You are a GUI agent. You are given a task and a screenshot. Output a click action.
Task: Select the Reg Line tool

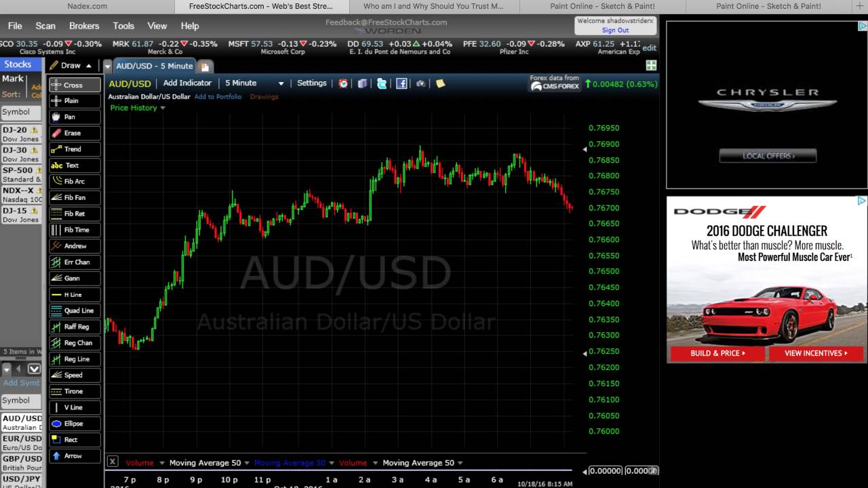[x=75, y=359]
